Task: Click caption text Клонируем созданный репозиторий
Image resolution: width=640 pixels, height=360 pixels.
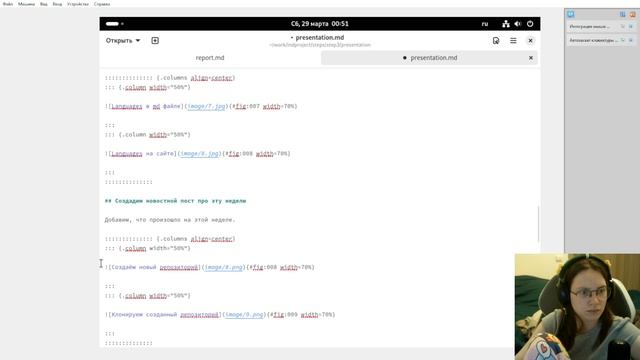Action: click(165, 314)
